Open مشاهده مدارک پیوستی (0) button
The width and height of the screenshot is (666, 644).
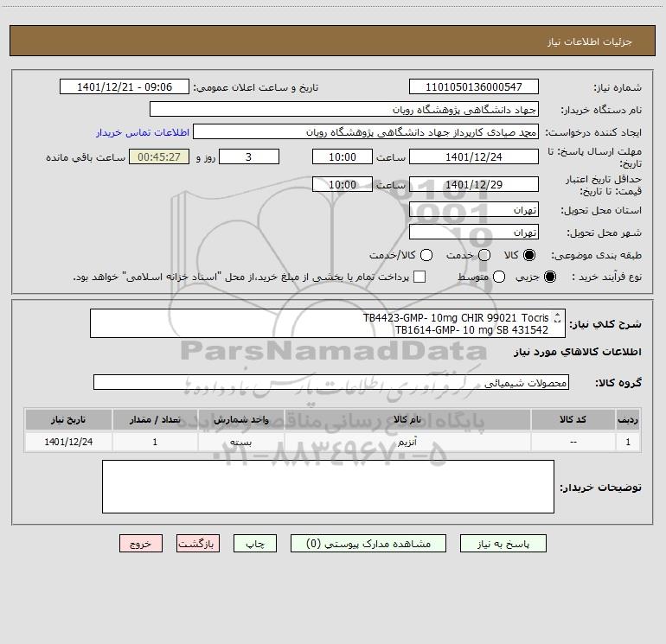(x=368, y=544)
